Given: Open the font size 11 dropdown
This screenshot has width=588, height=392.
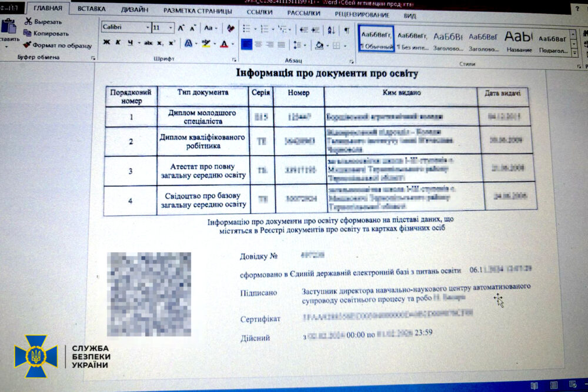Looking at the screenshot, I should point(171,28).
